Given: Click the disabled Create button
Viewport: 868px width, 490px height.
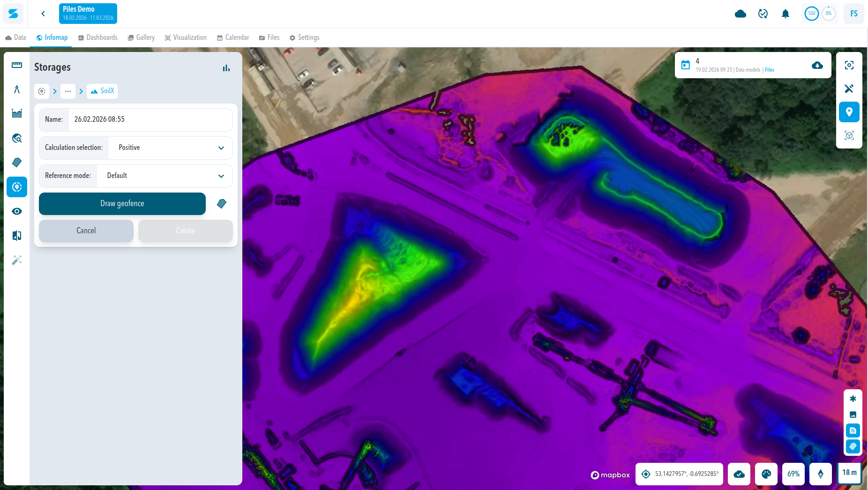Looking at the screenshot, I should tap(186, 230).
